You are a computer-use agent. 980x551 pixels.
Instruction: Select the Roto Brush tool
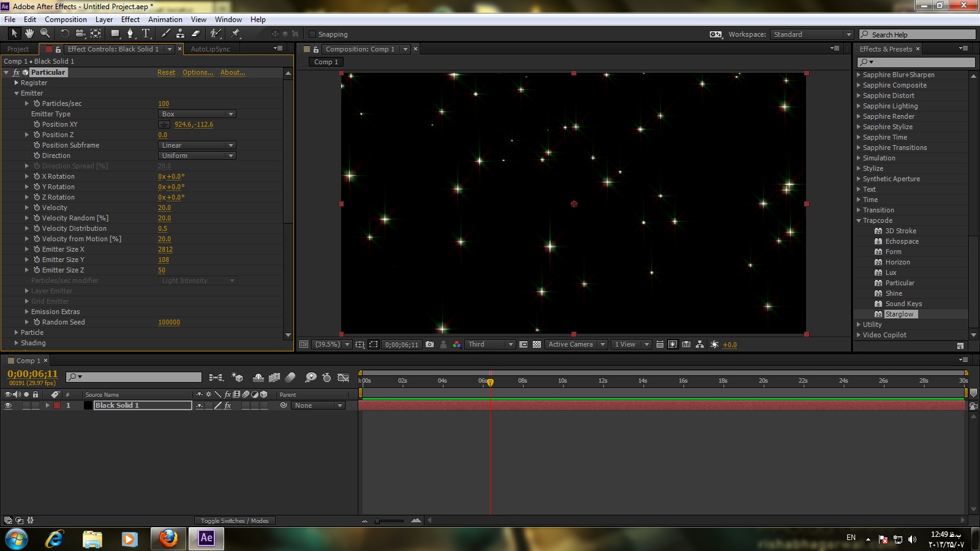215,34
